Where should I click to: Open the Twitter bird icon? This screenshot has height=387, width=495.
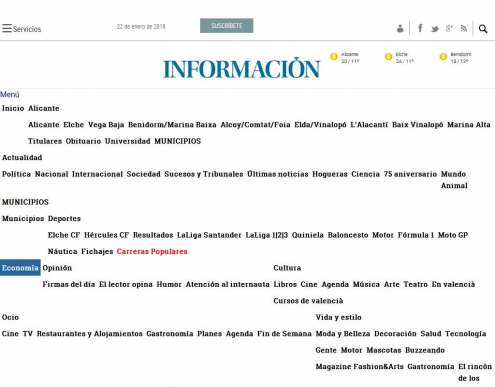435,29
